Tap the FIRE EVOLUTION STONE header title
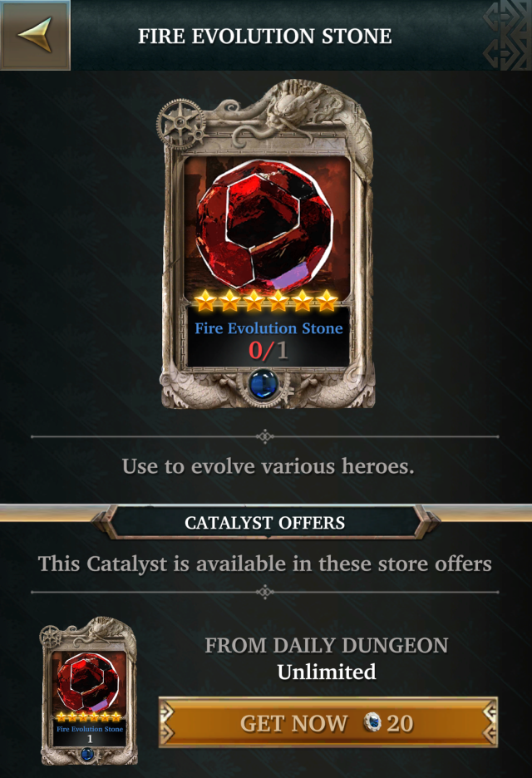Viewport: 532px width, 778px height. [x=265, y=37]
